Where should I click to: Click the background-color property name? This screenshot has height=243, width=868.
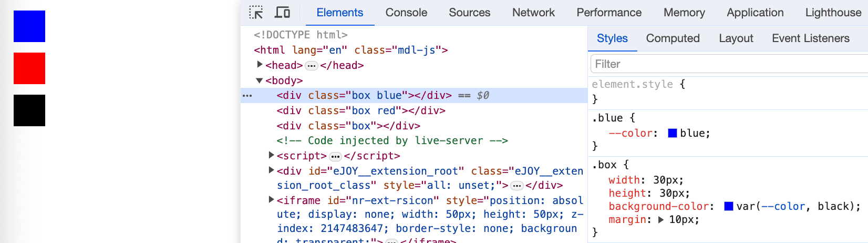pyautogui.click(x=659, y=206)
